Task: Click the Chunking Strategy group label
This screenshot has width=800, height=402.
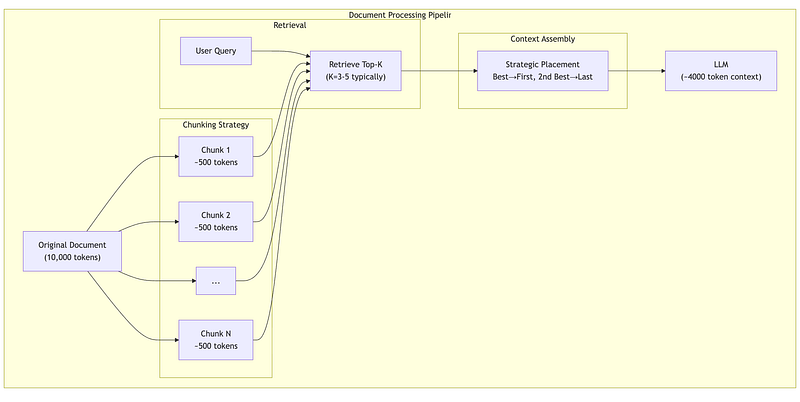Action: pyautogui.click(x=216, y=124)
